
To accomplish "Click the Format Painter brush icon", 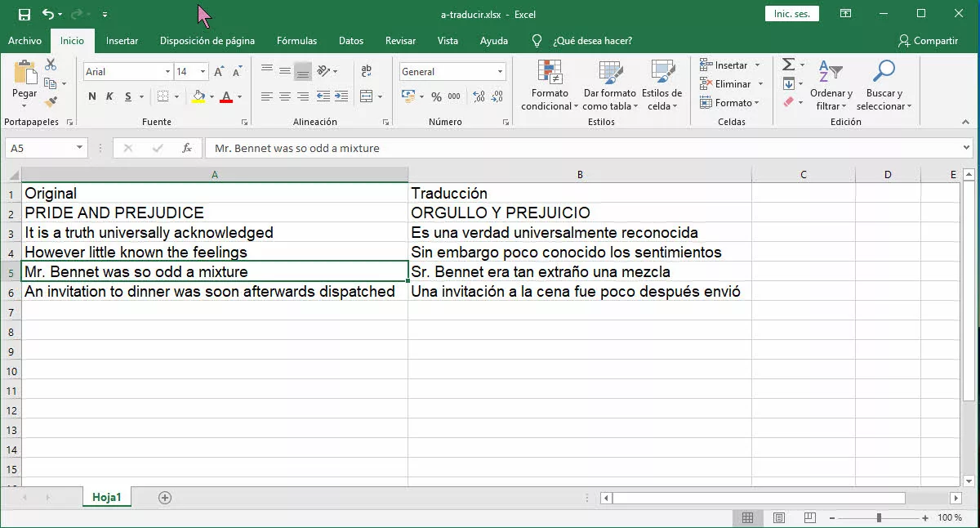I will tap(51, 102).
